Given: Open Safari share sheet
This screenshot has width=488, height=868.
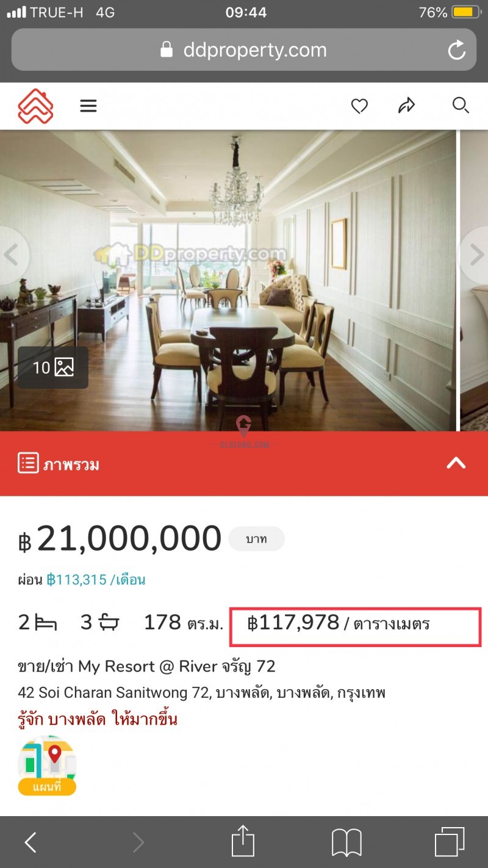Looking at the screenshot, I should tap(243, 841).
